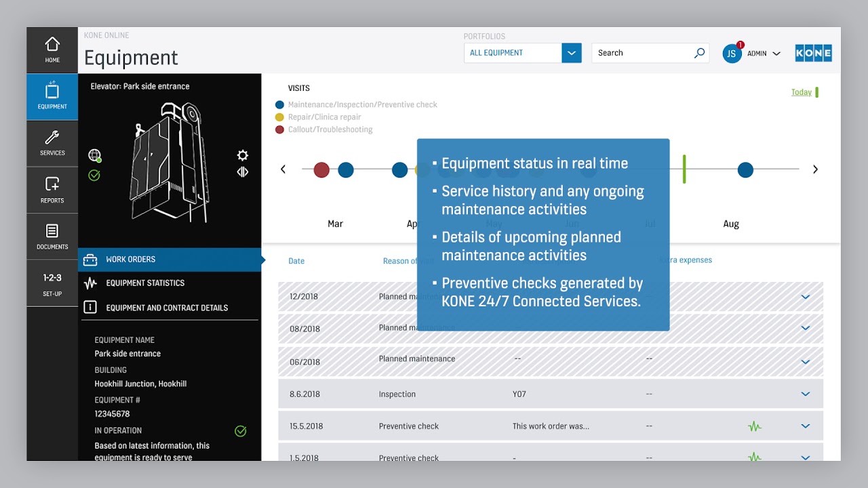Click the 'Y07' cell in Inspection row
Viewport: 868px width, 488px height.
click(x=519, y=394)
